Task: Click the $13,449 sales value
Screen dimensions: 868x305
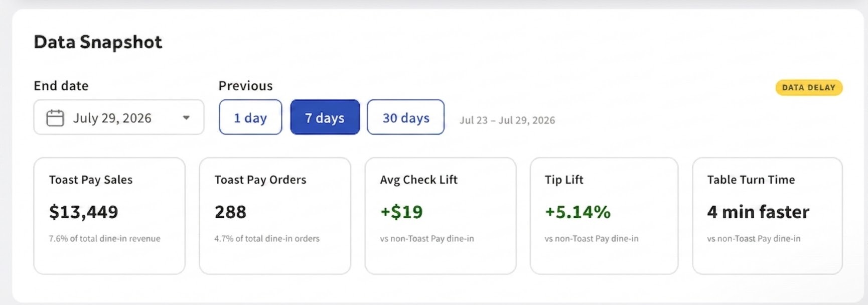Action: click(83, 212)
